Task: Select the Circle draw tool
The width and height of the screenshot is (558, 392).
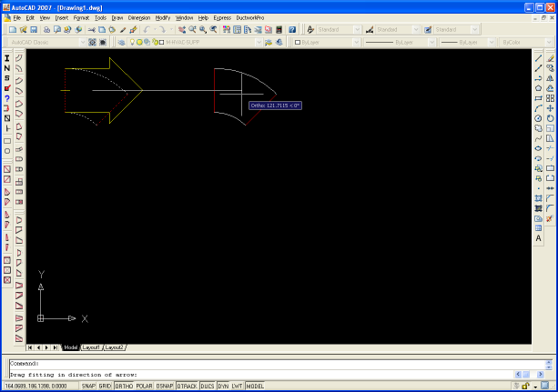Action: tap(538, 118)
